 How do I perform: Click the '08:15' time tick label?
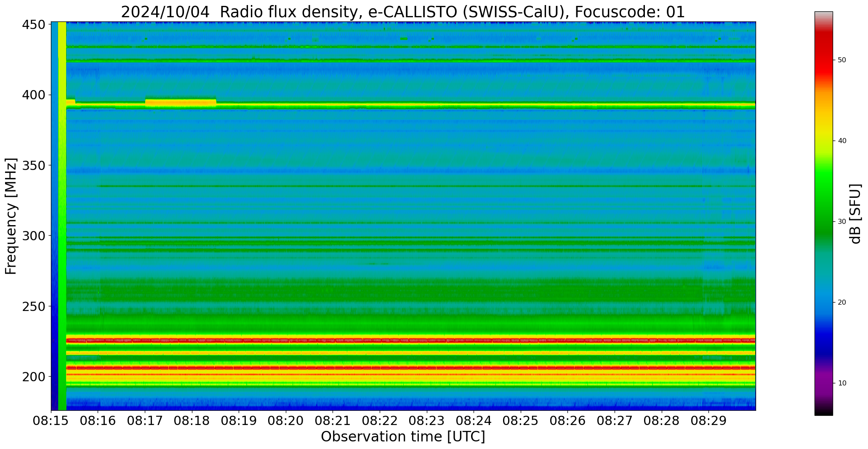(51, 421)
